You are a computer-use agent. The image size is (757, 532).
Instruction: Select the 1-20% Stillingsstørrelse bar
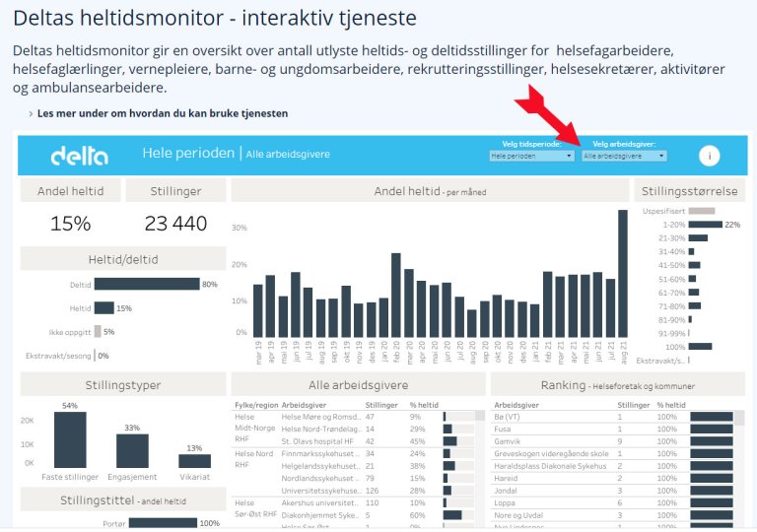click(x=706, y=225)
